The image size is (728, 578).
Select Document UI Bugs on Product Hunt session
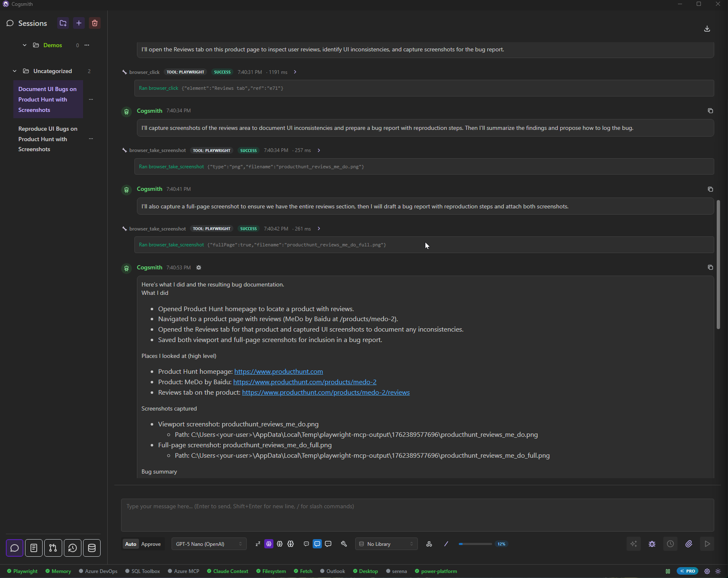pyautogui.click(x=48, y=99)
